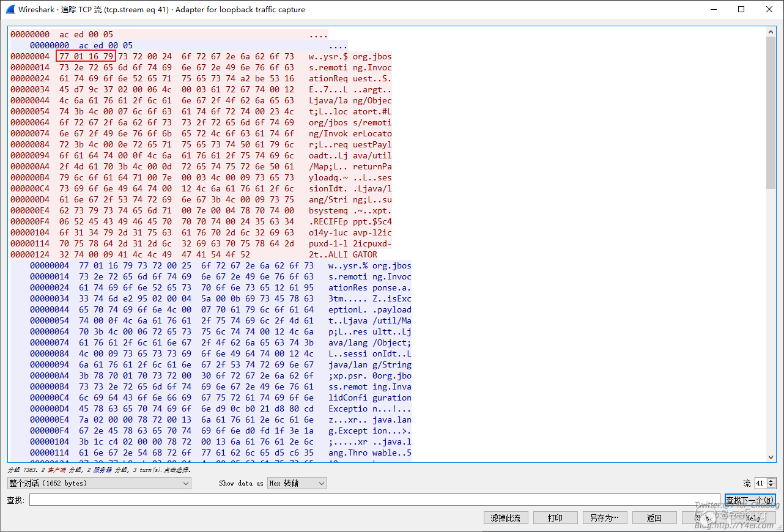Click the scrollbar down arrow
The height and width of the screenshot is (532, 784).
click(x=771, y=457)
